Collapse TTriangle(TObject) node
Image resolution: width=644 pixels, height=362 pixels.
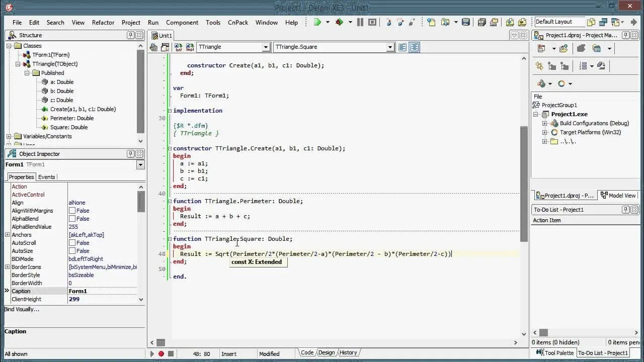point(18,64)
